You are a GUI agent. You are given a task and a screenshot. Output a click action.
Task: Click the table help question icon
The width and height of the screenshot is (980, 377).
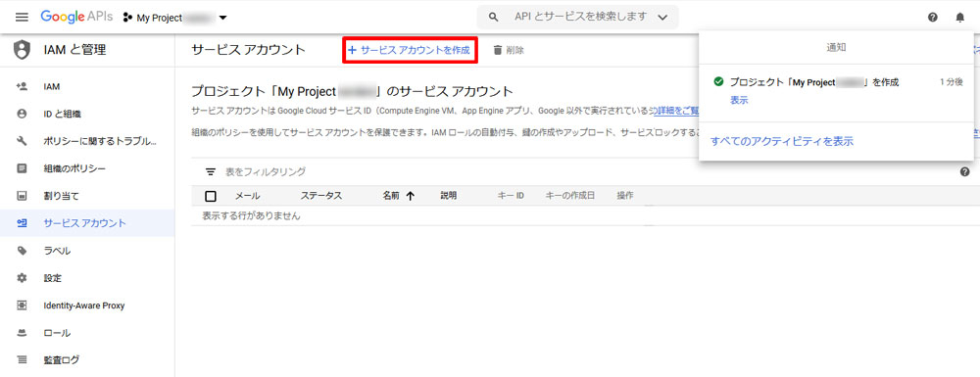(x=964, y=171)
